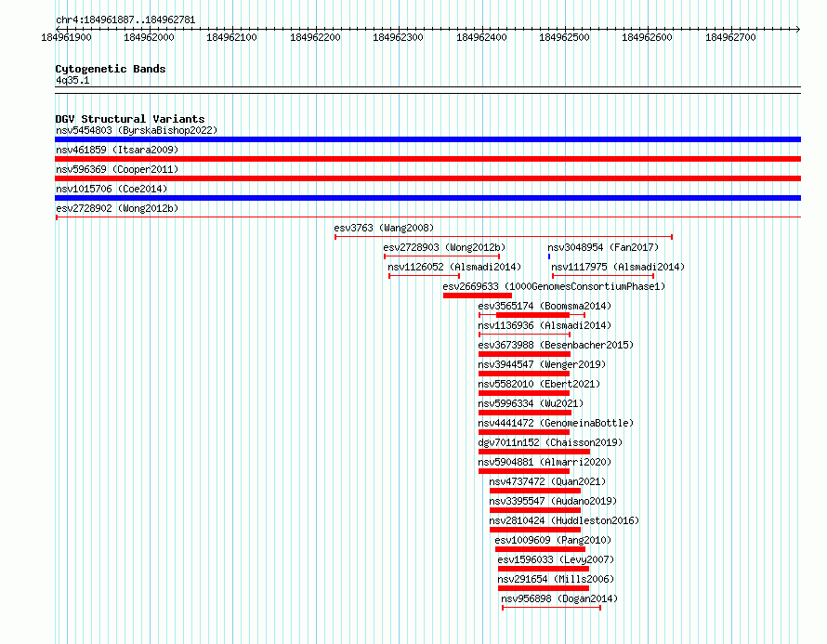Open nsv596369 (Cooper2011) variant label
The image size is (827, 644).
pyautogui.click(x=117, y=169)
